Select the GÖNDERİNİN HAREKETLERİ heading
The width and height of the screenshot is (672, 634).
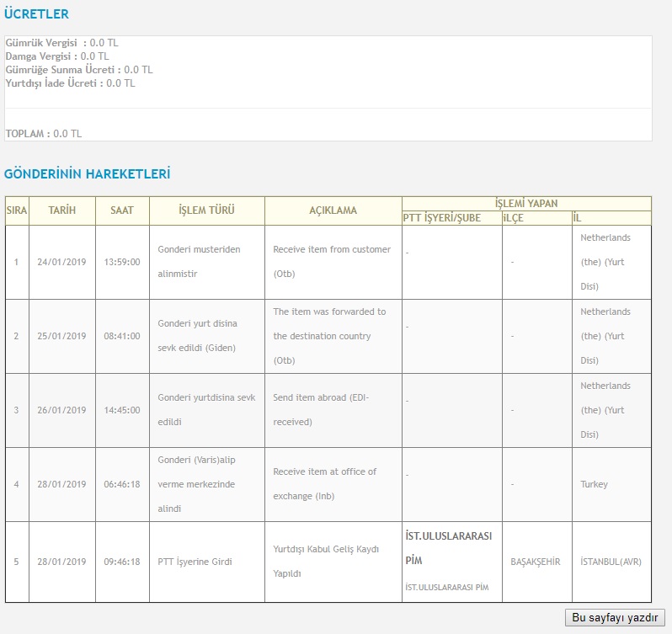87,173
